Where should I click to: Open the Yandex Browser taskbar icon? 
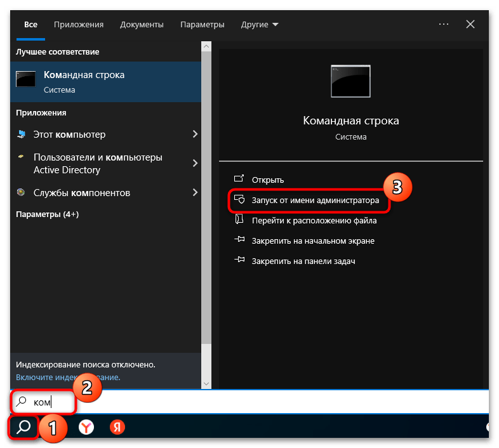point(86,427)
